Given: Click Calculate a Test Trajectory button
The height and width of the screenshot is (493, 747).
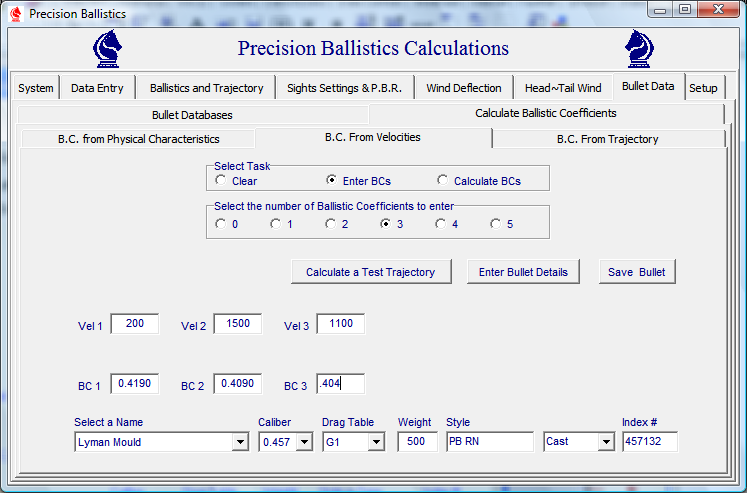Looking at the screenshot, I should (x=370, y=272).
